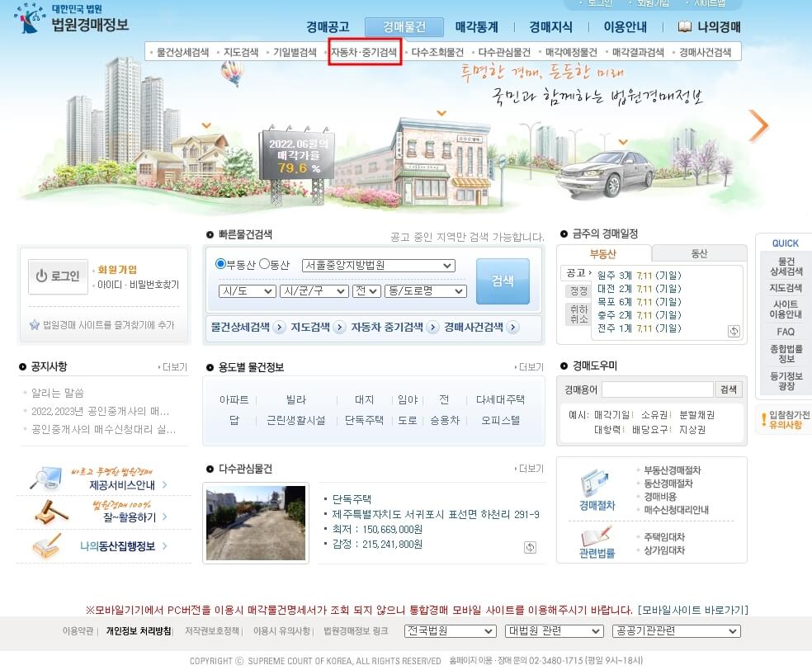
Task: Open 아이디·비밀번호찾기 link
Action: [139, 285]
